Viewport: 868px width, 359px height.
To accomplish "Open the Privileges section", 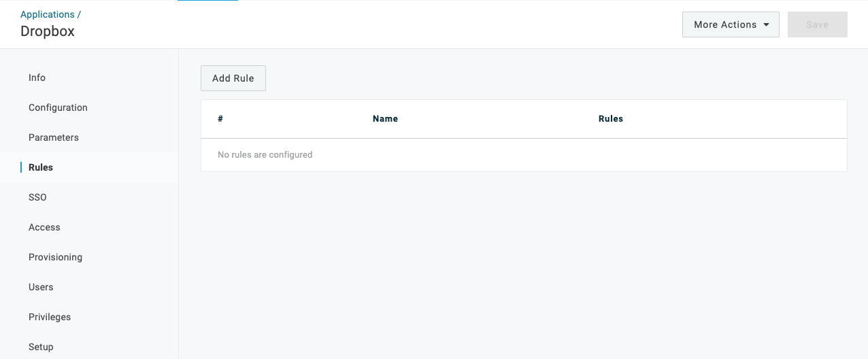I will 50,317.
